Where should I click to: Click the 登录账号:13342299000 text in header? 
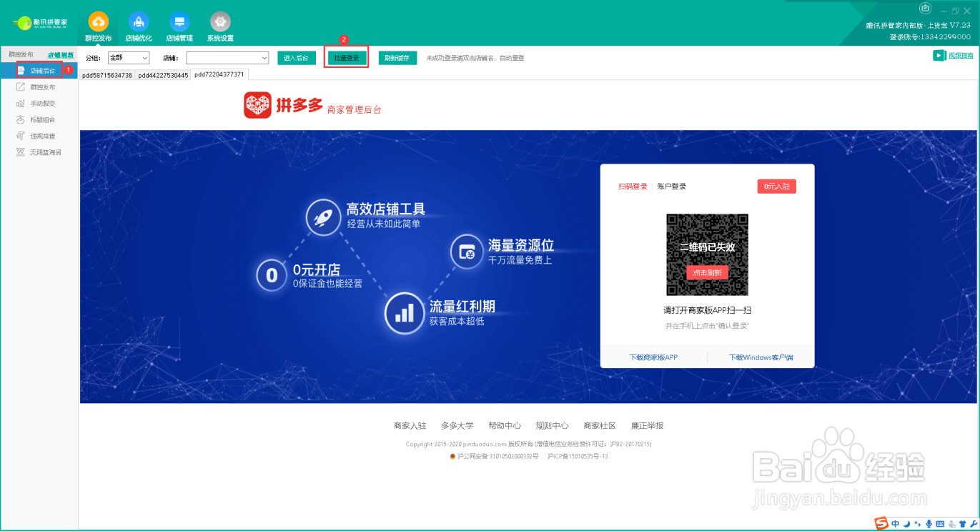[x=930, y=36]
